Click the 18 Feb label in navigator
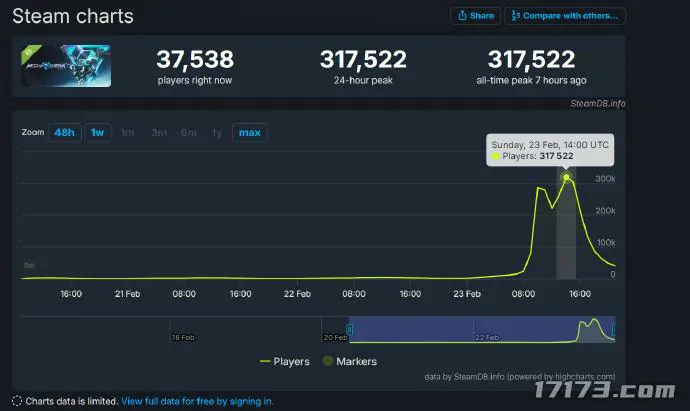690x411 pixels. [x=183, y=338]
